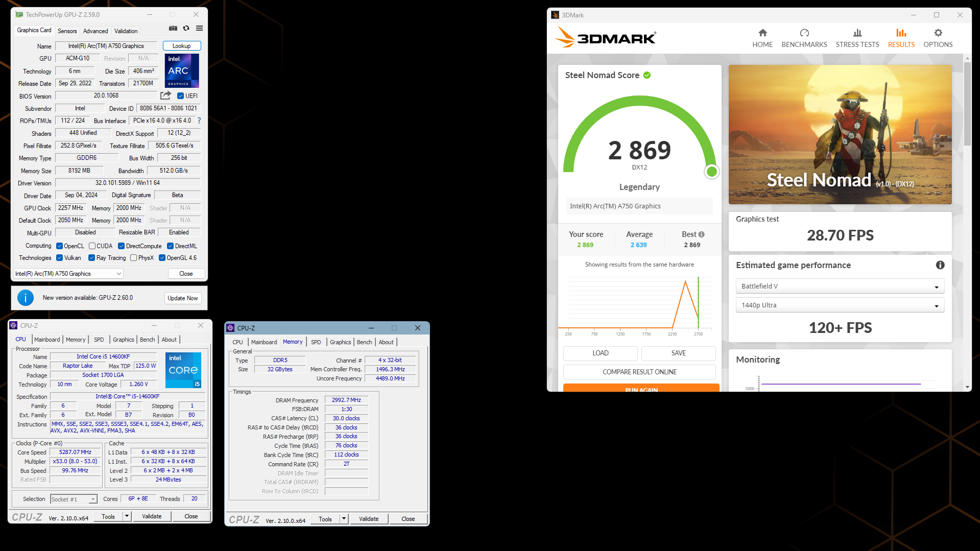Toggle the PhysX checkbox
The image size is (980, 551).
click(133, 258)
